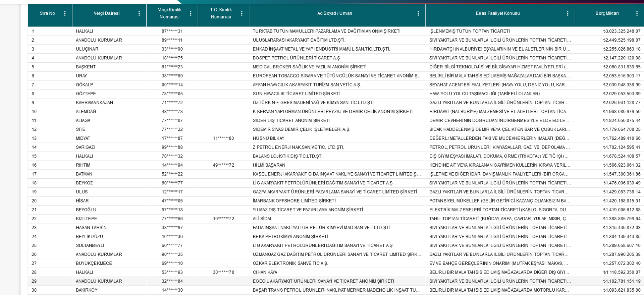The width and height of the screenshot is (644, 295).
Task: Select T.C. Kimlik value 11******80
Action: (223, 138)
